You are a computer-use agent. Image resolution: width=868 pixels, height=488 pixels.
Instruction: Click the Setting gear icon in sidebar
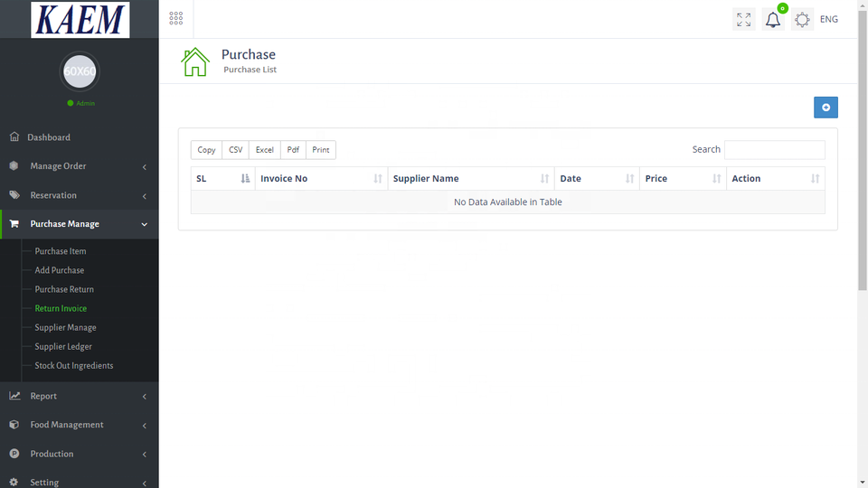tap(14, 482)
